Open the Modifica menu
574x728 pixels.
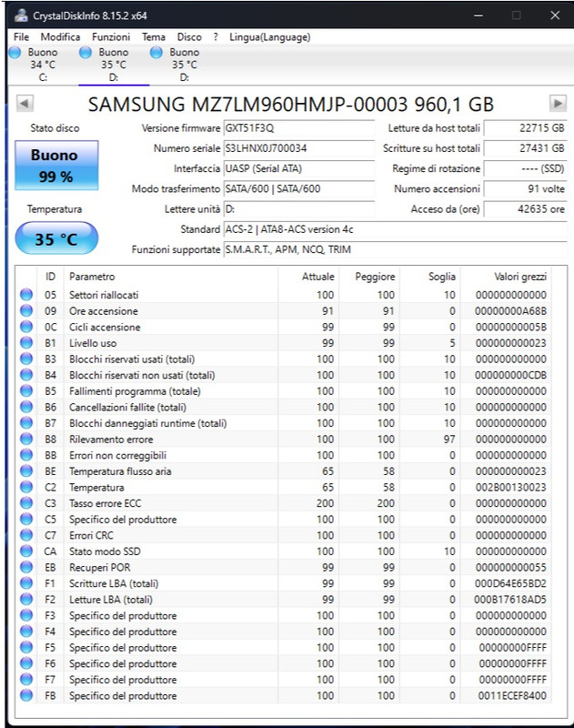tap(60, 36)
